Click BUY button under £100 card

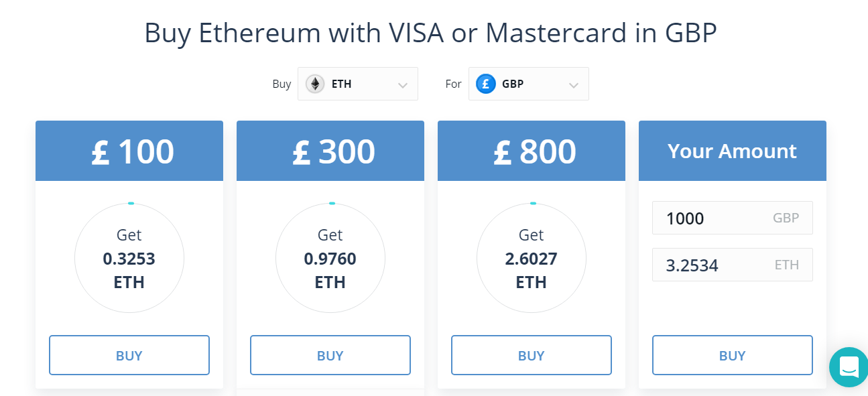[x=129, y=355]
